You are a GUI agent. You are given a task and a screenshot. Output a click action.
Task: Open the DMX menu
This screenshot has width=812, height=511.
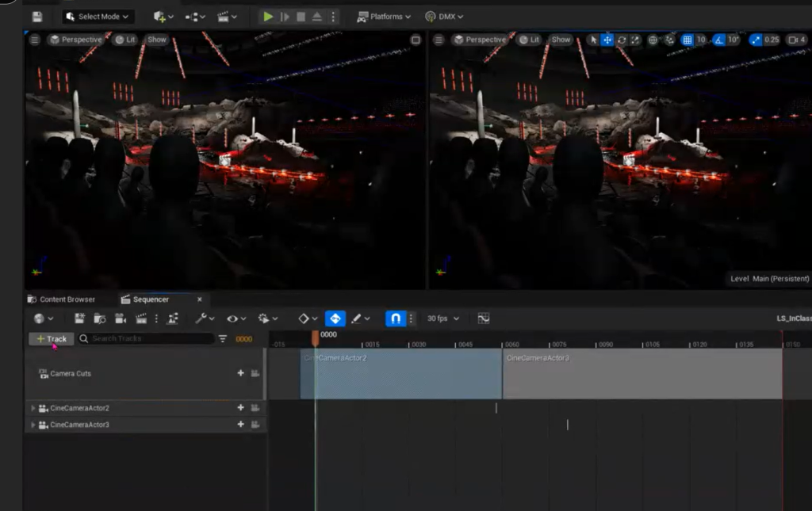tap(444, 17)
